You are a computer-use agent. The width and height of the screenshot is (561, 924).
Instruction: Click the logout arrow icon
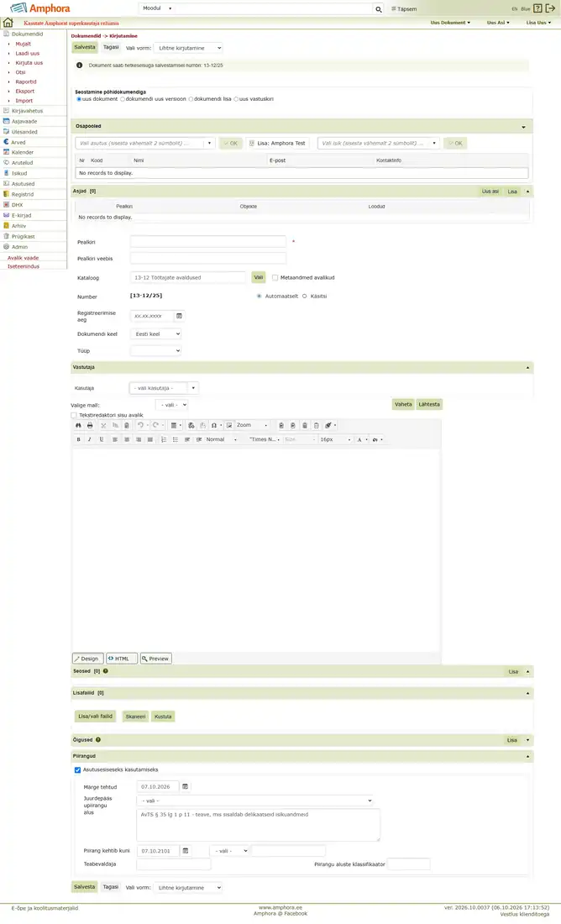550,8
